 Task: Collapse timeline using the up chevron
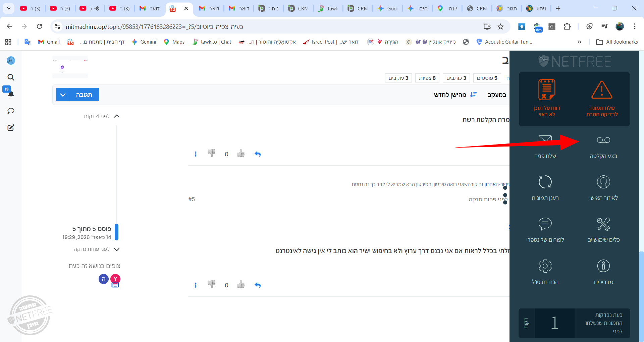coord(117,116)
